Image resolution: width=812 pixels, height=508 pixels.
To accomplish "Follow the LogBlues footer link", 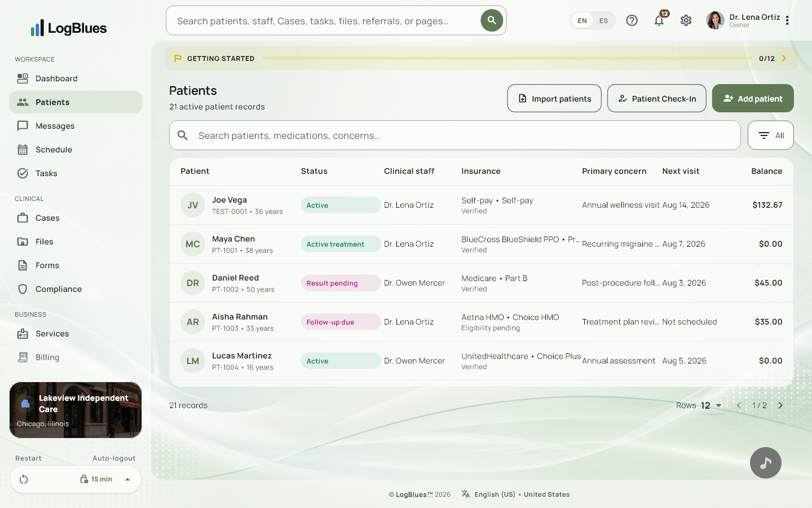I will click(x=414, y=494).
